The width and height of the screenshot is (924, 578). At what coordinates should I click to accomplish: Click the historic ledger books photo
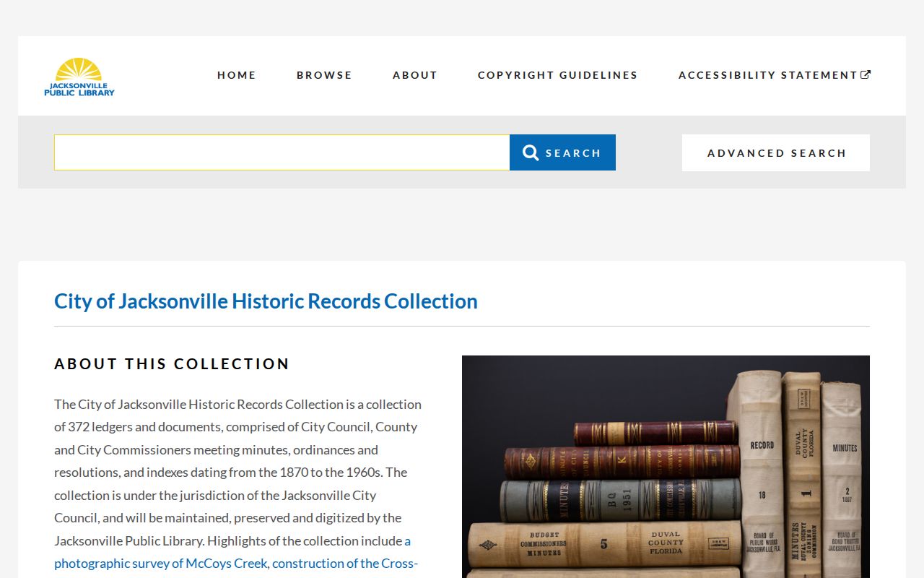[666, 467]
